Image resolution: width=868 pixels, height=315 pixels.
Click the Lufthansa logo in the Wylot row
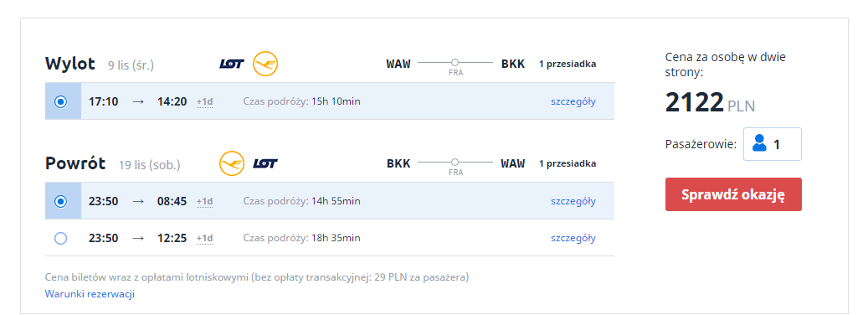click(x=265, y=64)
